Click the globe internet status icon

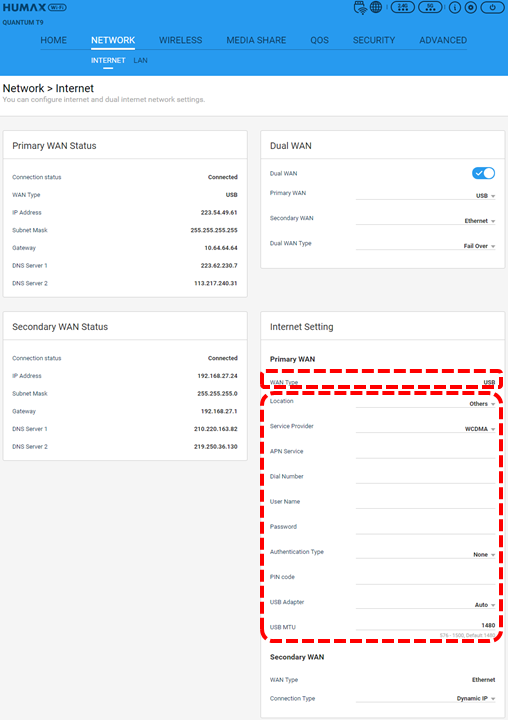pos(376,7)
